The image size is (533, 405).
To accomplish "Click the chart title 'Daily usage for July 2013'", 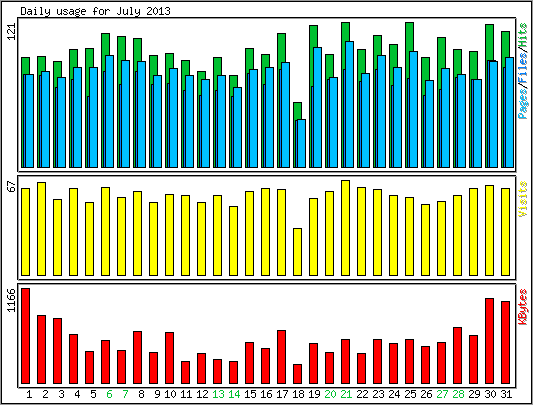I will (95, 11).
